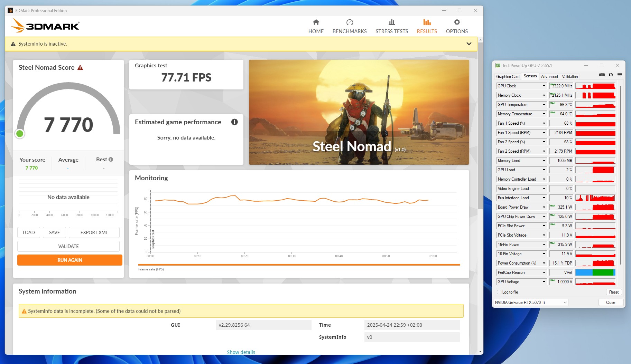Switch to GPU-Z Graphics Card tab

(x=508, y=77)
